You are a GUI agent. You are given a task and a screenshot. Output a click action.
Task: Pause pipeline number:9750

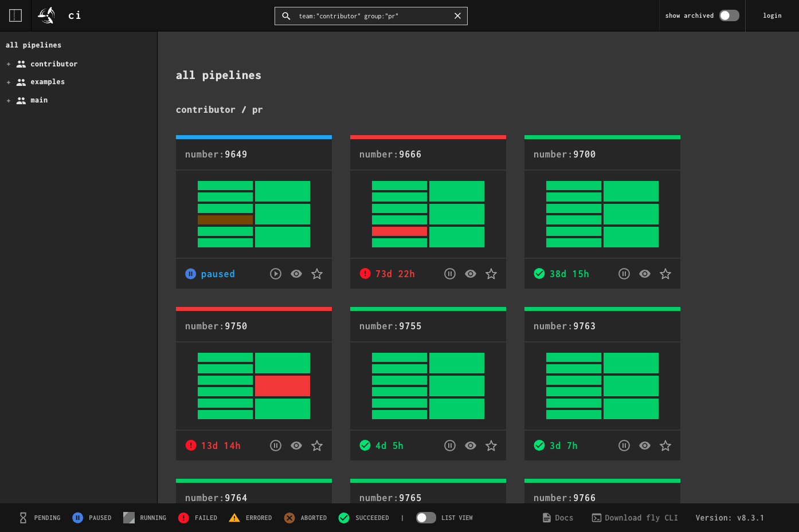click(x=276, y=446)
